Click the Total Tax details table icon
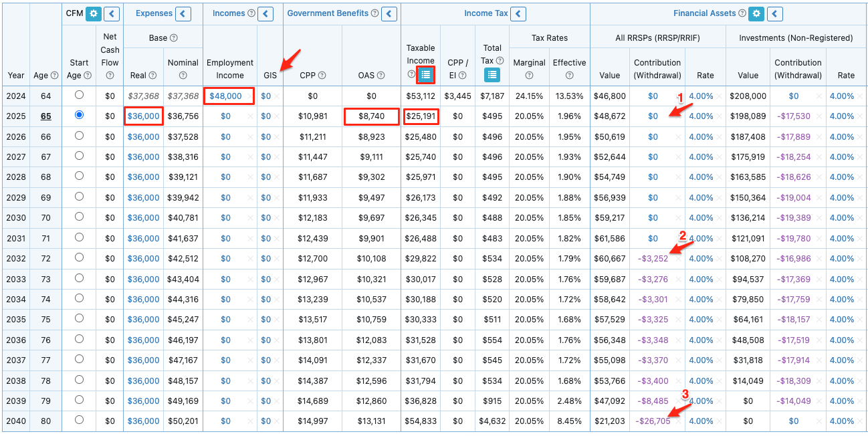The width and height of the screenshot is (868, 436). (x=492, y=74)
